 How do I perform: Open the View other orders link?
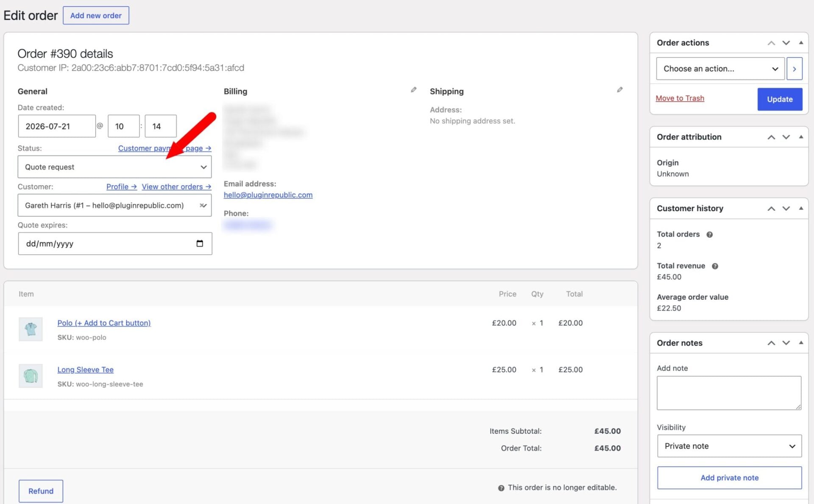pyautogui.click(x=176, y=187)
